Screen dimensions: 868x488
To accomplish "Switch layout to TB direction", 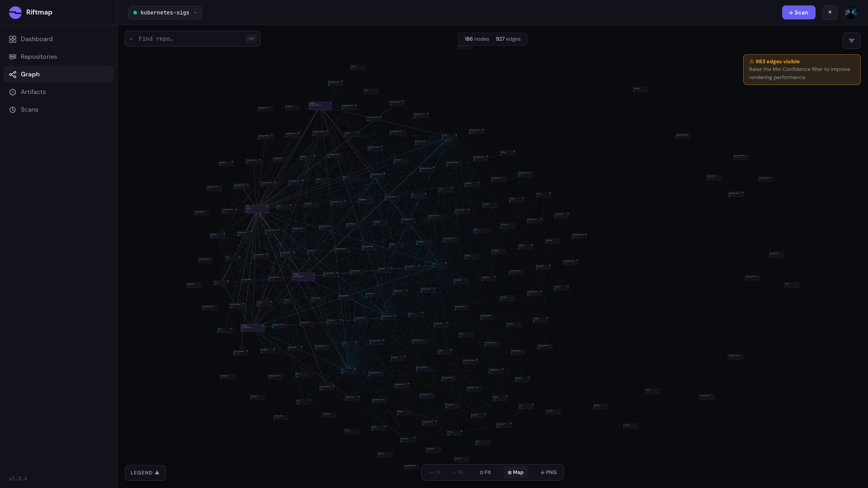I will [x=458, y=473].
